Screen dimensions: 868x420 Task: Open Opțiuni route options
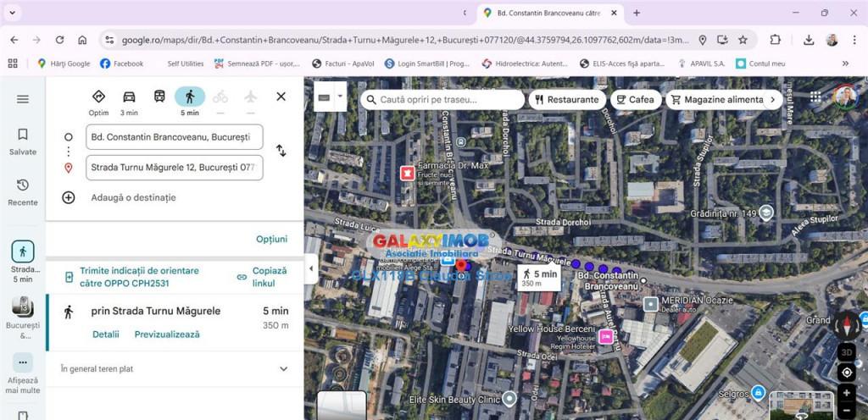click(x=271, y=239)
